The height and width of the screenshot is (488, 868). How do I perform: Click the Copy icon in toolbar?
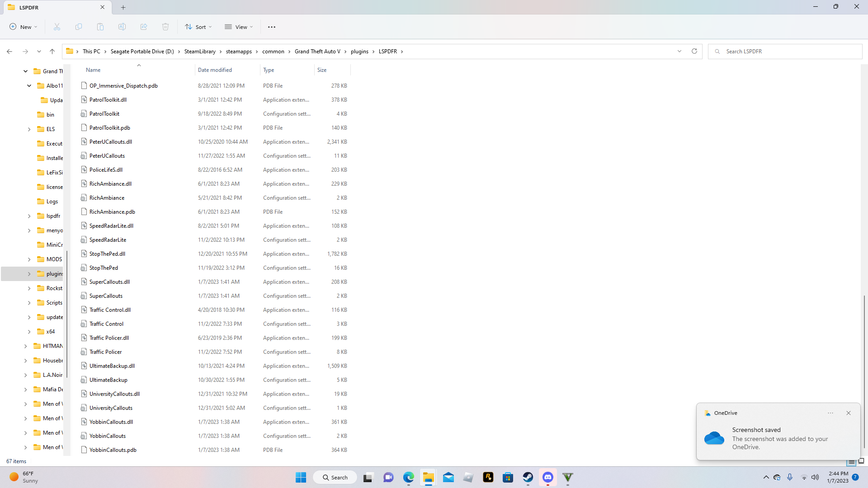[x=79, y=27]
